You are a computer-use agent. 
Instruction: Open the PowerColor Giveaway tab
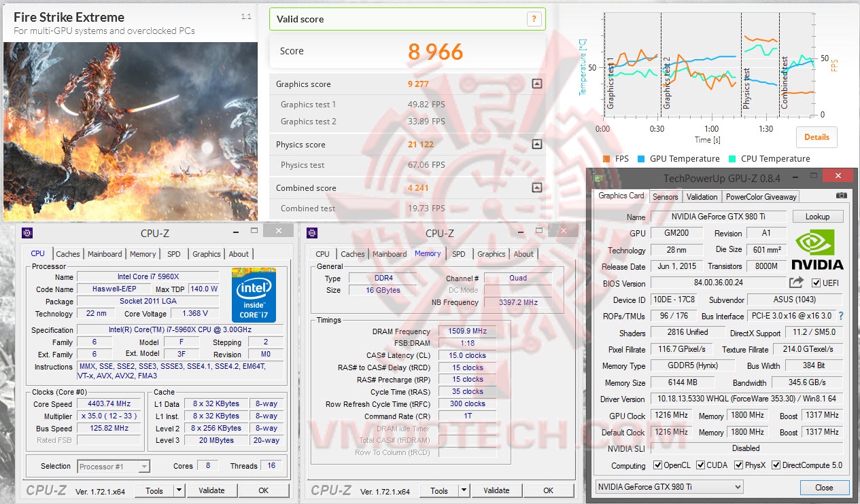[761, 197]
